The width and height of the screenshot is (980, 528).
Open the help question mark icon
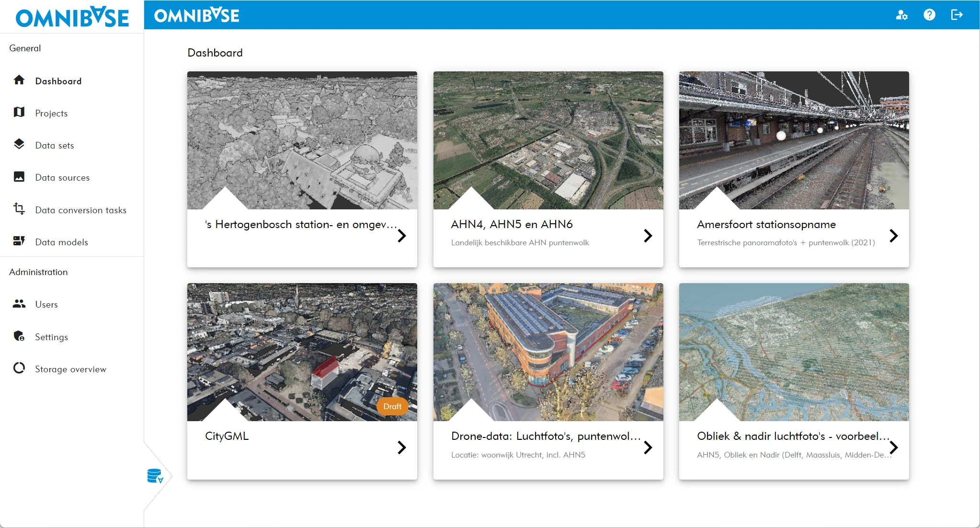929,15
